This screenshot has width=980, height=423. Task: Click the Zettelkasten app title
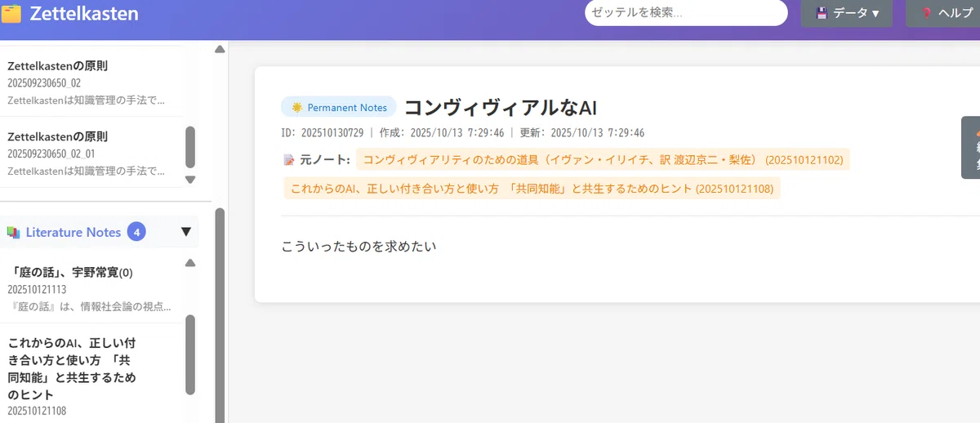click(84, 14)
